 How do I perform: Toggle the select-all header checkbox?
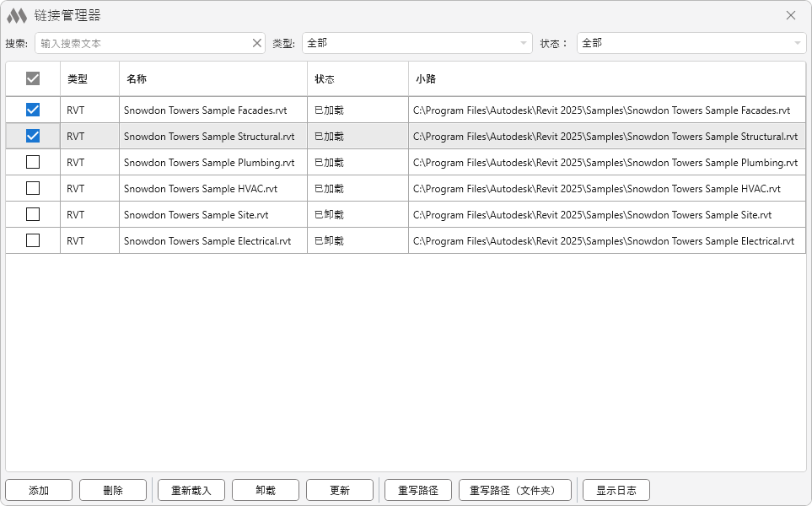(33, 78)
